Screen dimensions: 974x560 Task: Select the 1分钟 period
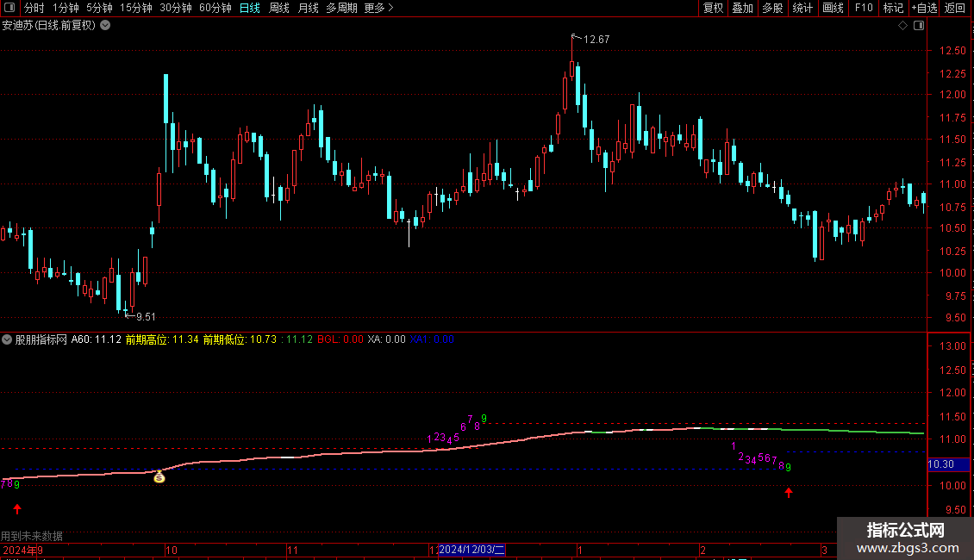pos(66,8)
